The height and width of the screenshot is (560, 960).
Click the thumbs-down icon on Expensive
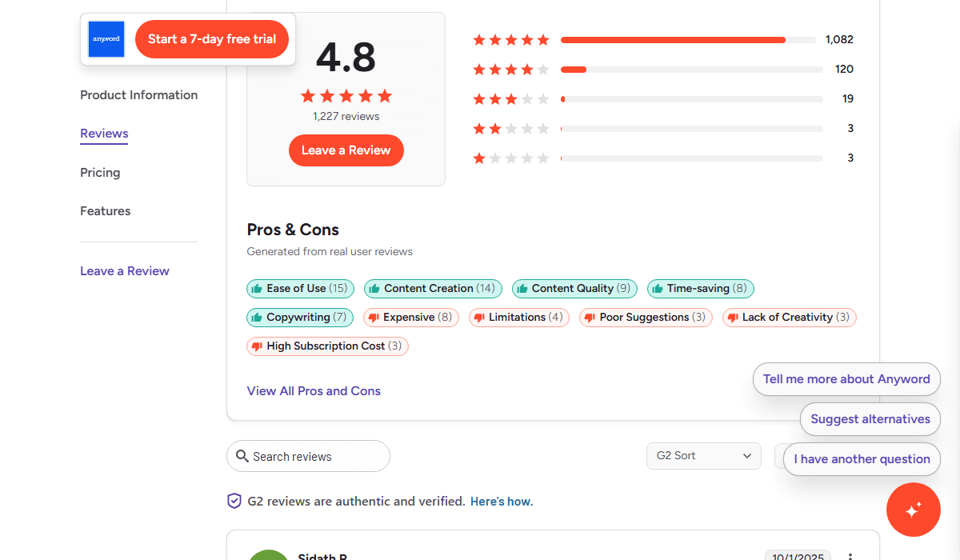click(x=374, y=317)
